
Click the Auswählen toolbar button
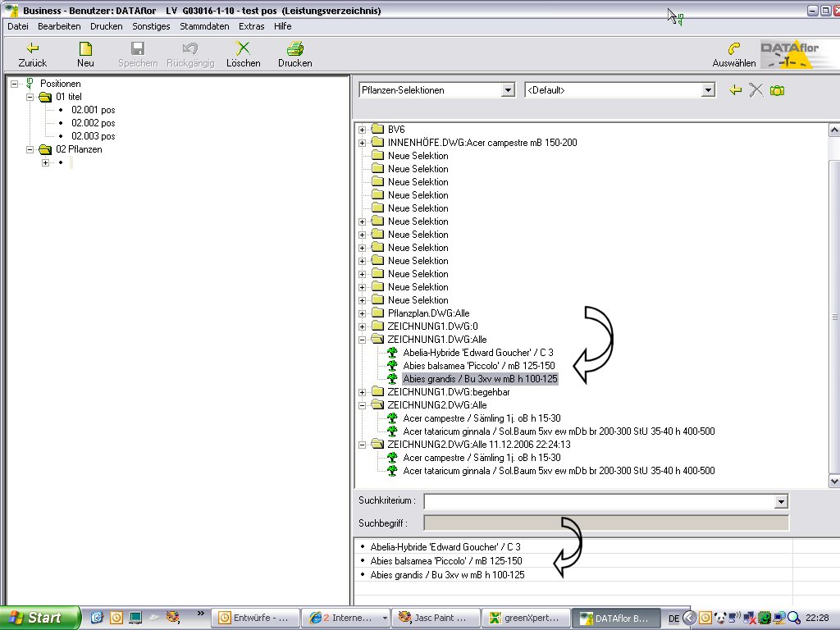coord(734,55)
